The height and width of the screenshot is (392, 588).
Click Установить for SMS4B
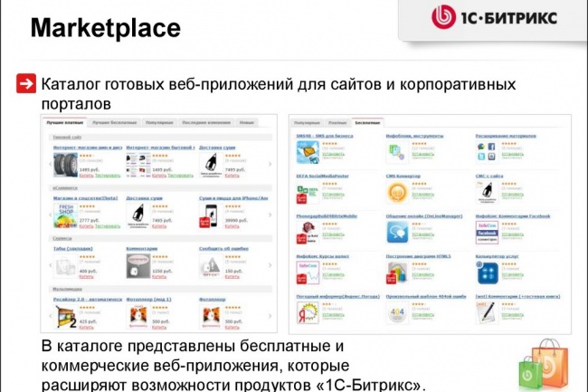tap(334, 154)
